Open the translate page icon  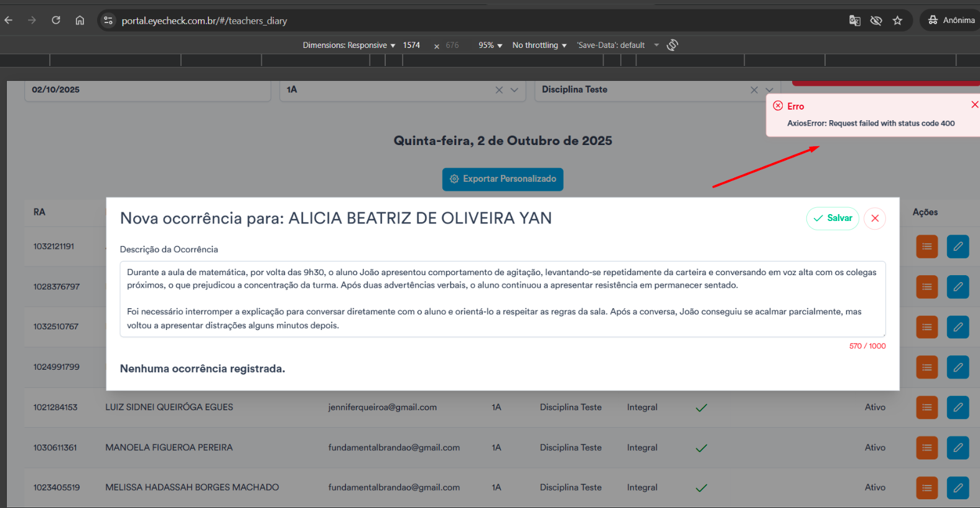coord(855,21)
